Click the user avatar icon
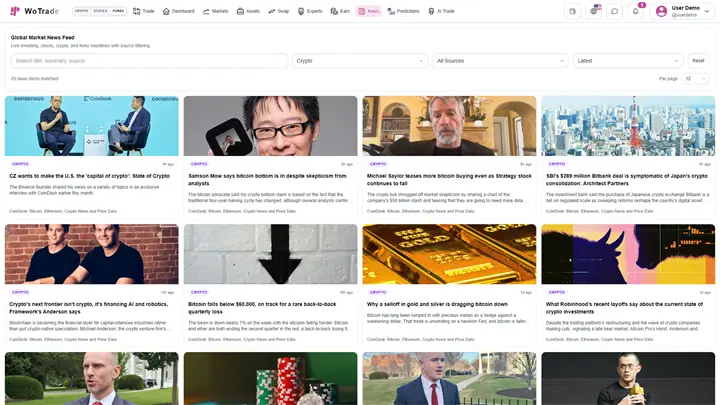This screenshot has height=405, width=720. (661, 11)
